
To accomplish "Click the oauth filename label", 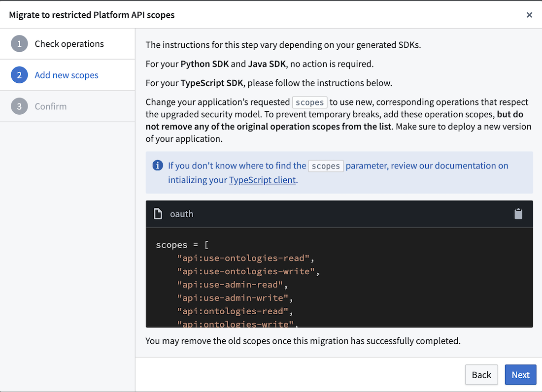I will (182, 214).
